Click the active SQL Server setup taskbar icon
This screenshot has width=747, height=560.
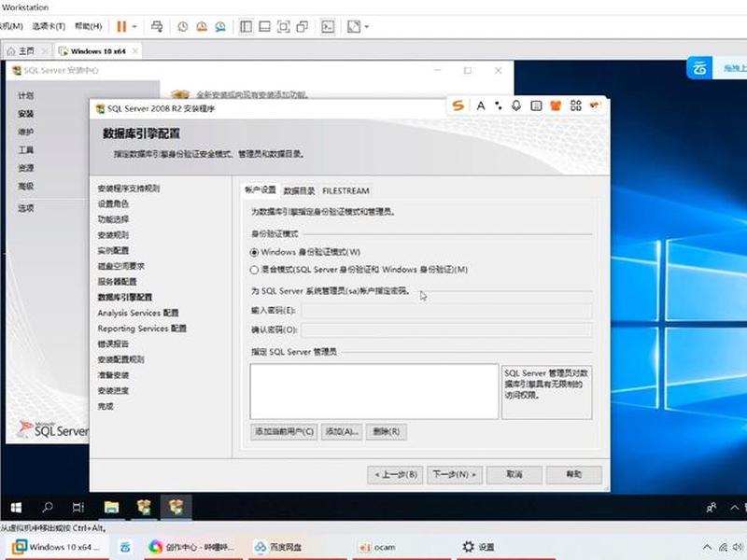pyautogui.click(x=176, y=508)
